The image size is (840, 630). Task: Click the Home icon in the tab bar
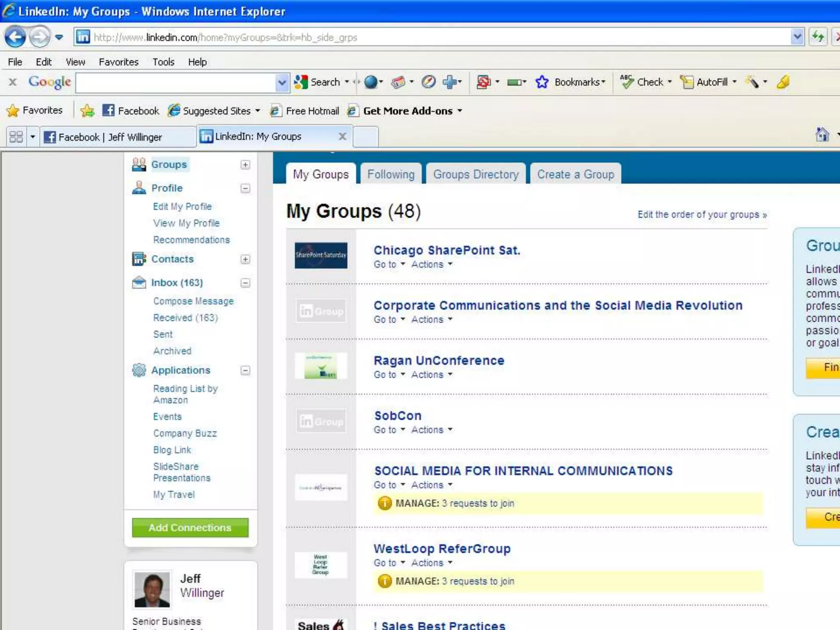point(822,135)
